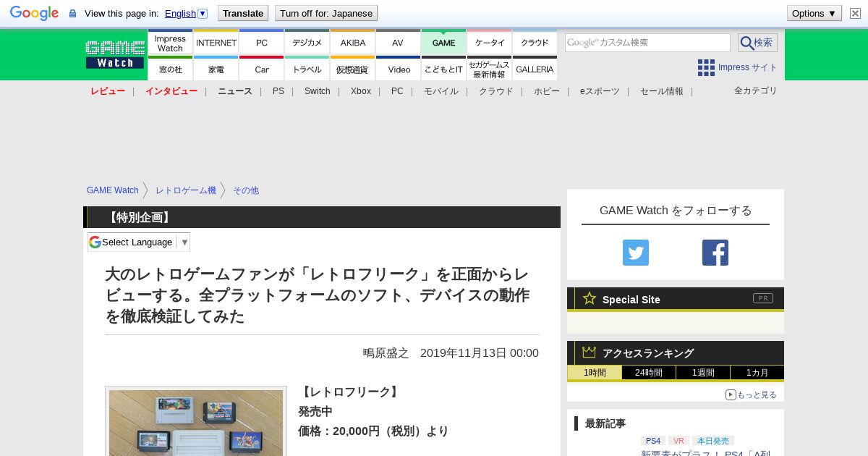Open the デジカメ site tab
868x456 pixels.
point(307,43)
